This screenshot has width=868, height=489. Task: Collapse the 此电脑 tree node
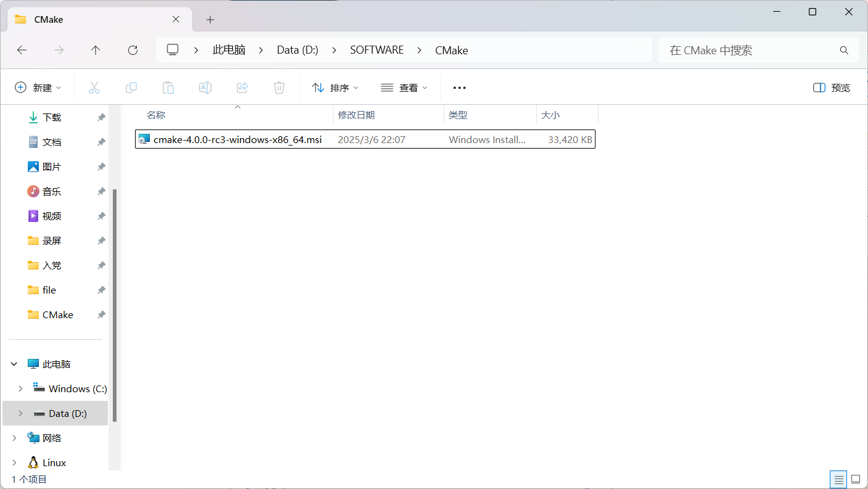coord(14,364)
